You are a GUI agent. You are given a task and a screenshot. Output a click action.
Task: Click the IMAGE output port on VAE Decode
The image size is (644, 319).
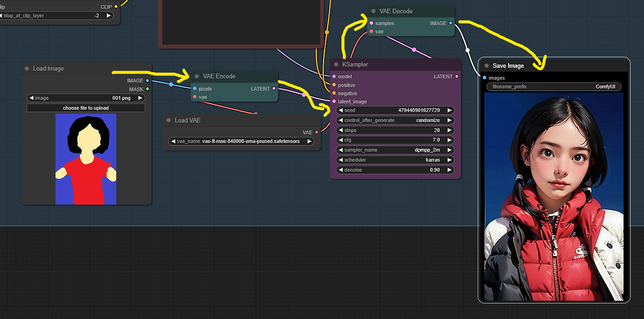450,23
